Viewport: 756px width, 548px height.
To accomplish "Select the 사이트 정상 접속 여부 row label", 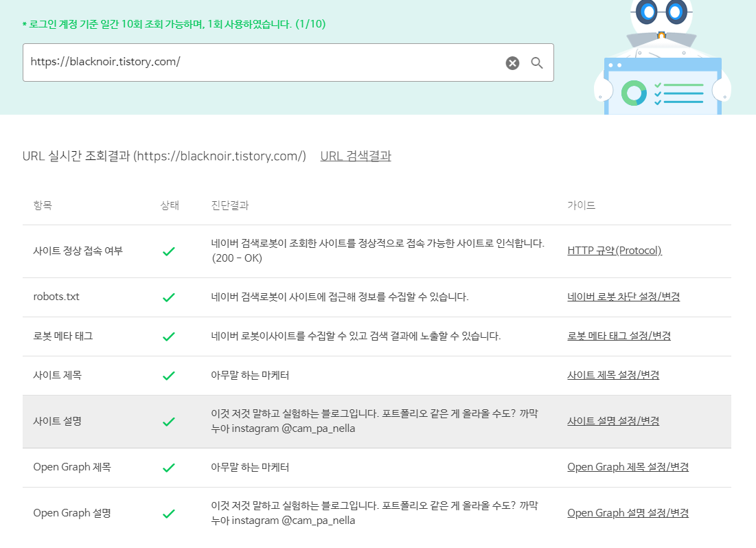I will point(78,251).
